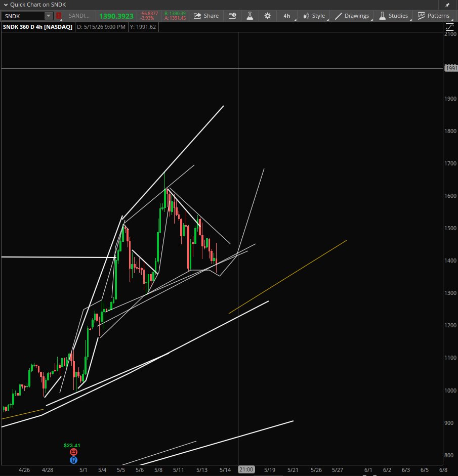
Task: Click the 6/8 date axis label
Action: [443, 470]
